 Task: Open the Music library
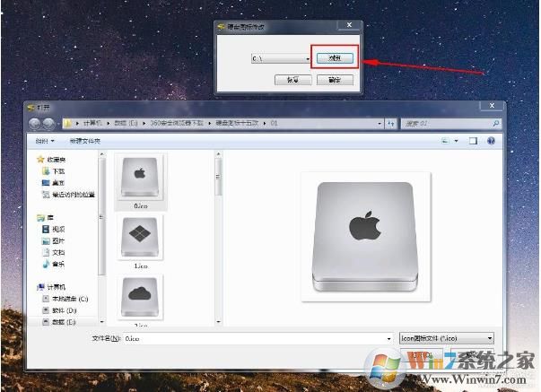(53, 265)
